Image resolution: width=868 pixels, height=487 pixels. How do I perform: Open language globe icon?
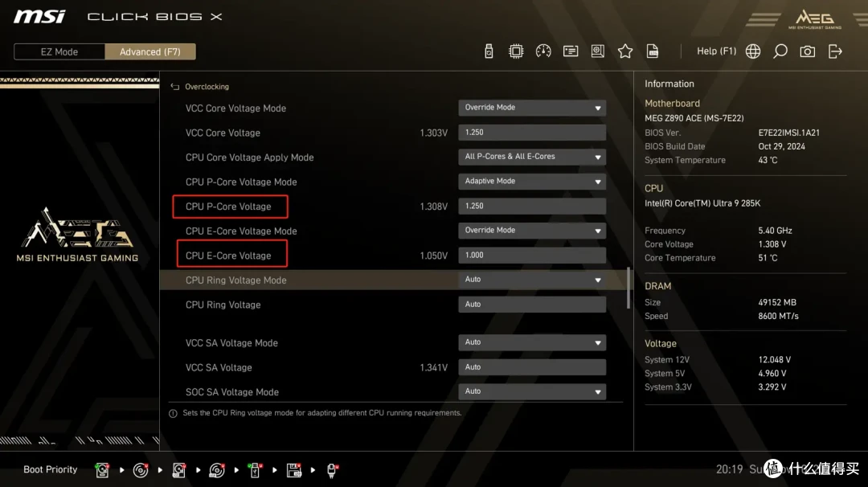click(753, 51)
